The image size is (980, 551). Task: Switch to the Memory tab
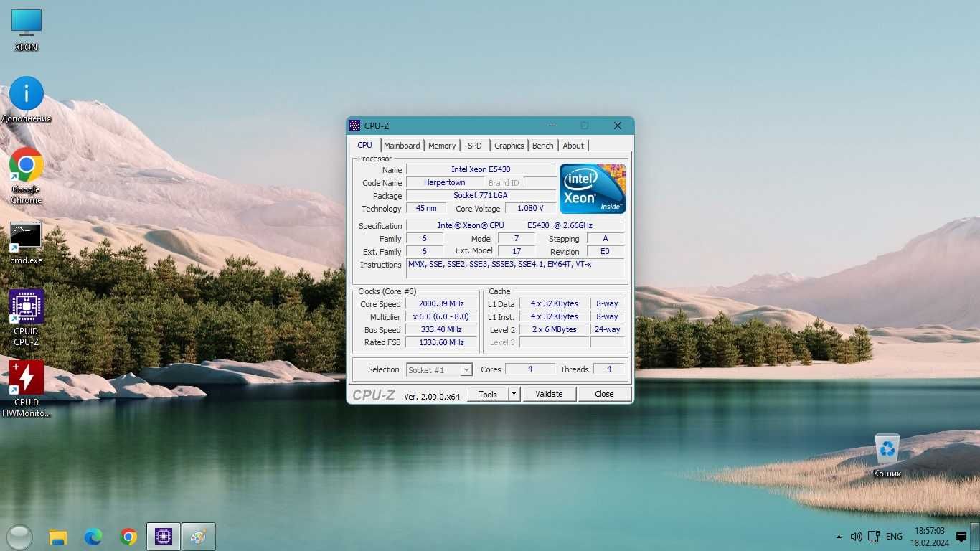coord(442,146)
